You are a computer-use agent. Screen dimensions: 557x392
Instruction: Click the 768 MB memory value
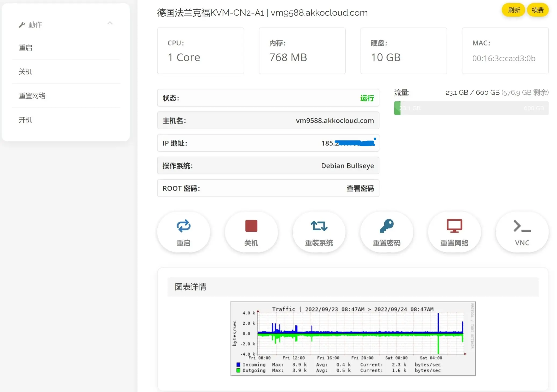[x=288, y=57]
